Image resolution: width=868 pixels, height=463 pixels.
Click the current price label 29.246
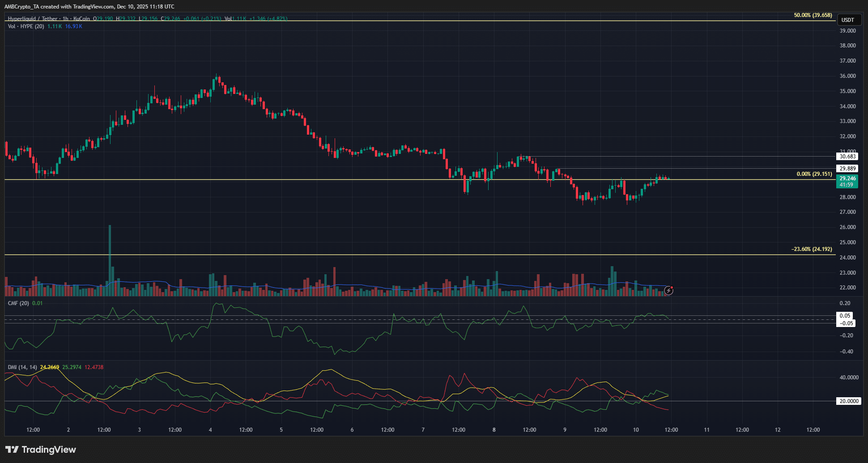(x=847, y=178)
